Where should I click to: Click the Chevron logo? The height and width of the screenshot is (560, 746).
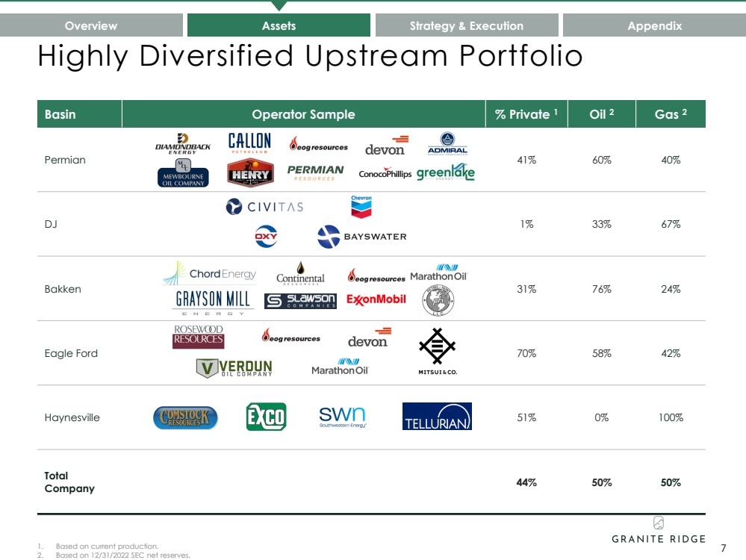(361, 207)
